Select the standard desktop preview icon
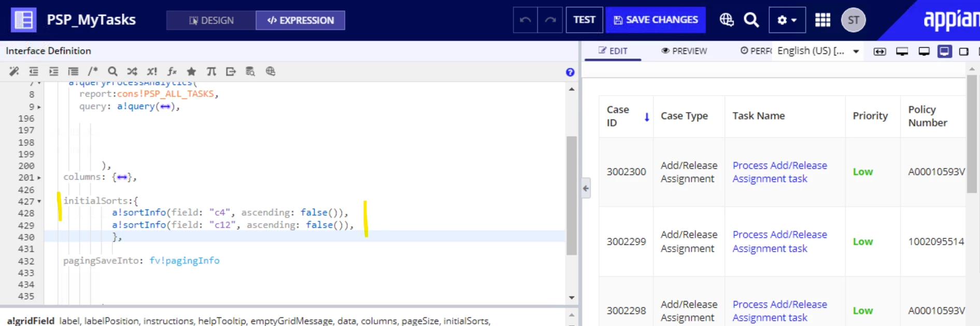The width and height of the screenshot is (980, 326). click(924, 51)
